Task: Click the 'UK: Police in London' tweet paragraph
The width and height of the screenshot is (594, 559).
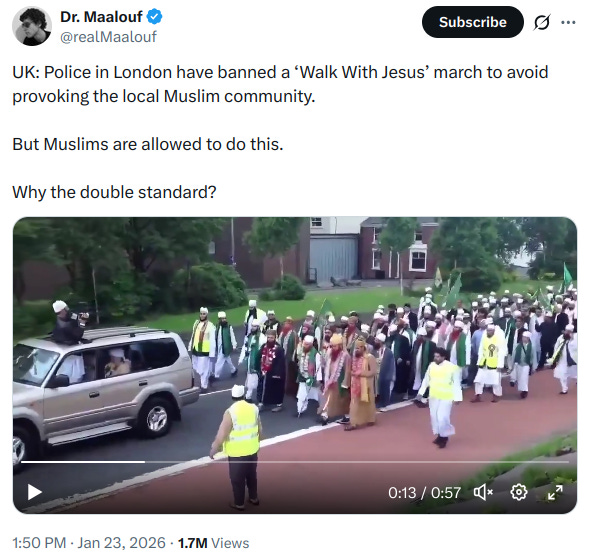Action: coord(280,84)
